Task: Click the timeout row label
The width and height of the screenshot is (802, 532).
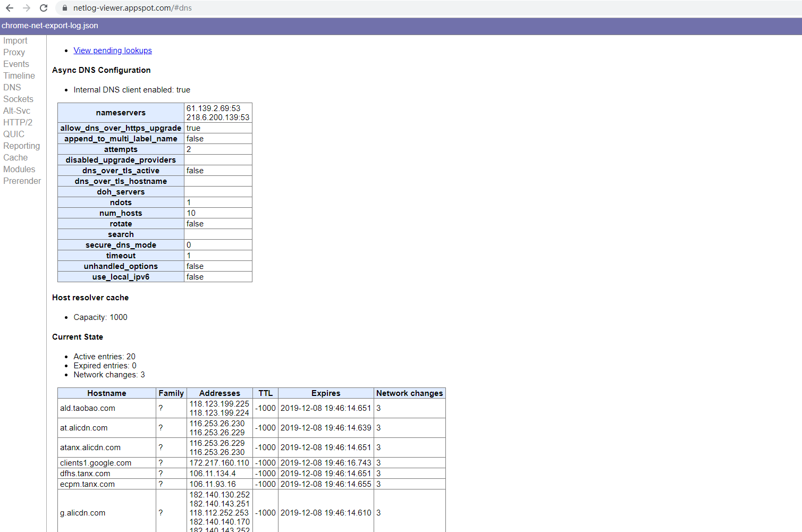Action: click(121, 256)
